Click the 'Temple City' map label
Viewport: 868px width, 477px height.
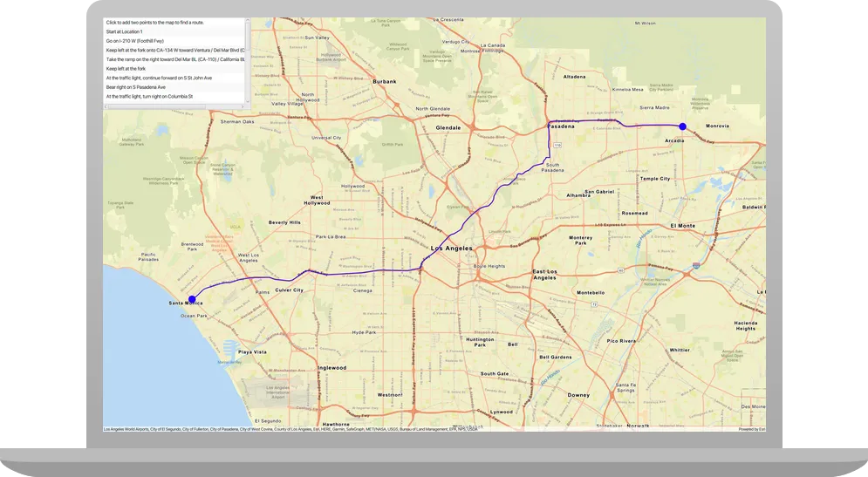point(655,179)
